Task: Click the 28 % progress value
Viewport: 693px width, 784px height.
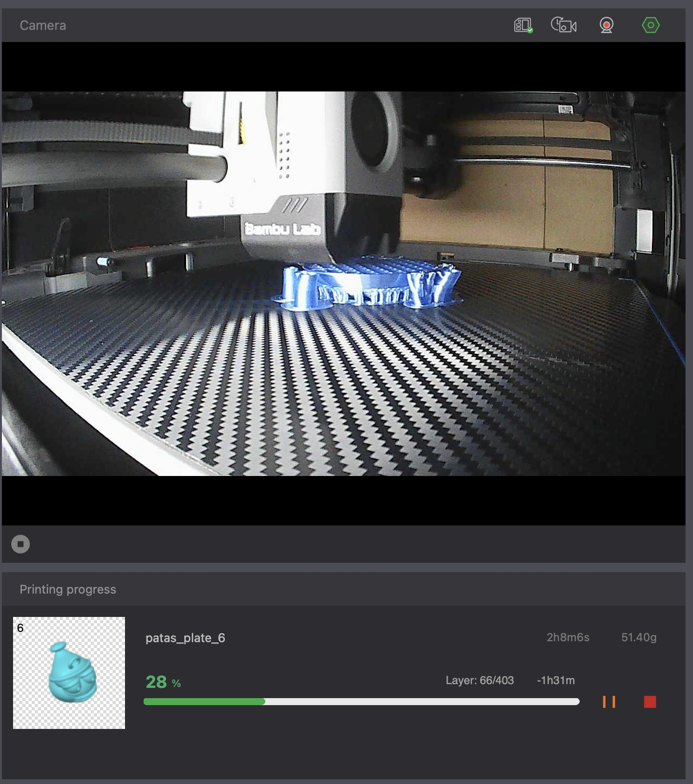Action: point(163,682)
